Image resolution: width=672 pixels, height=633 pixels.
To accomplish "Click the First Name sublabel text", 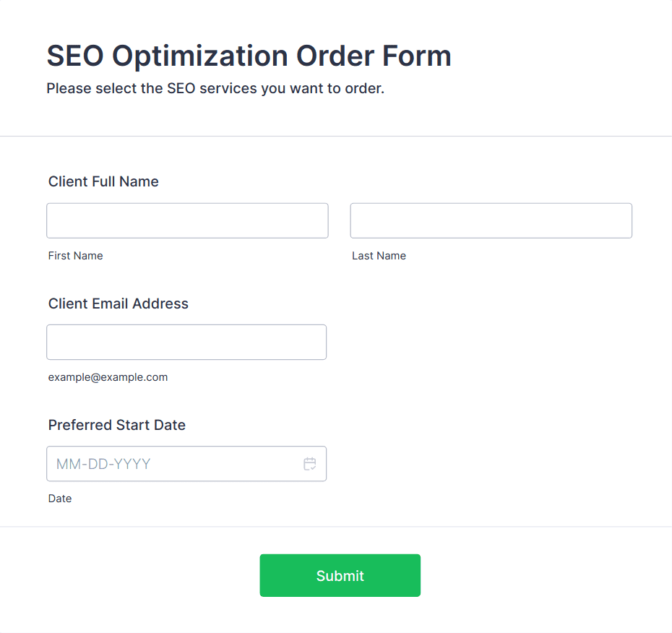I will pos(76,256).
